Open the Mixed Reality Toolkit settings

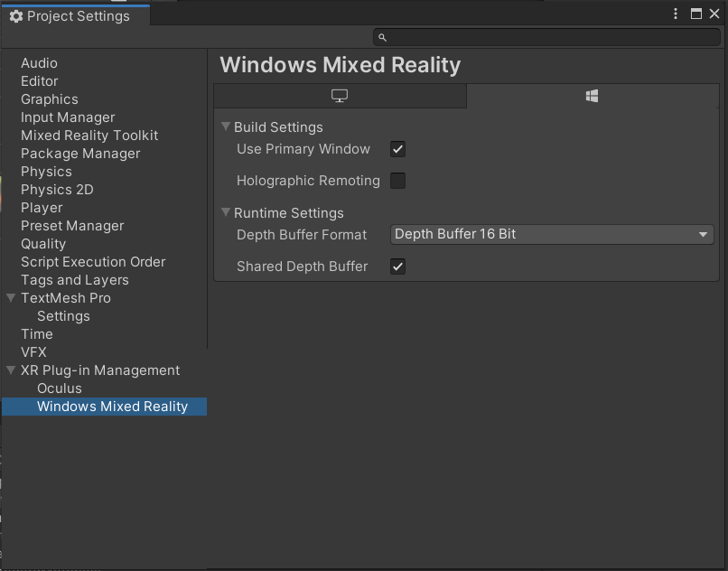coord(89,135)
